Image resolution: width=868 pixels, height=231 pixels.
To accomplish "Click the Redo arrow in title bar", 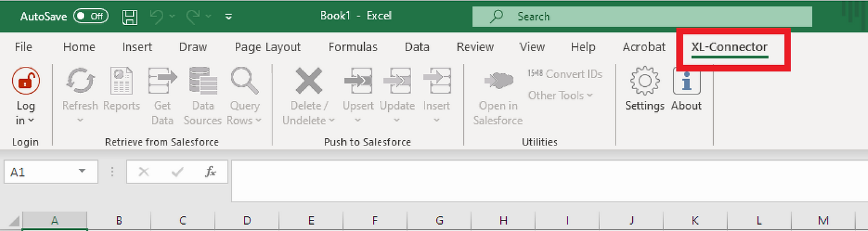I will 194,16.
